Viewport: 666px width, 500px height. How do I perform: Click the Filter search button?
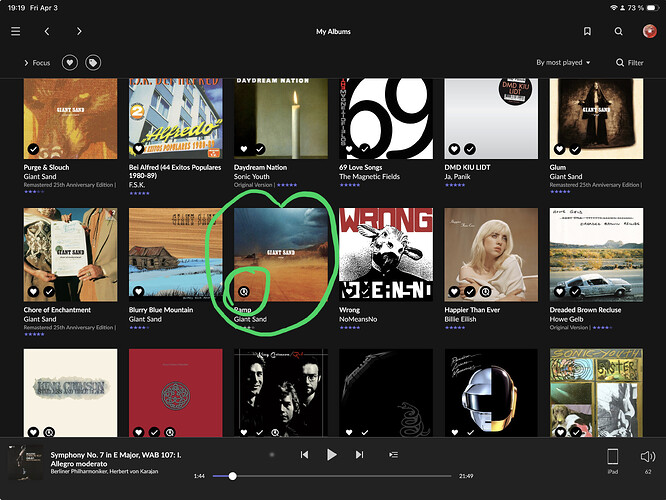[629, 63]
